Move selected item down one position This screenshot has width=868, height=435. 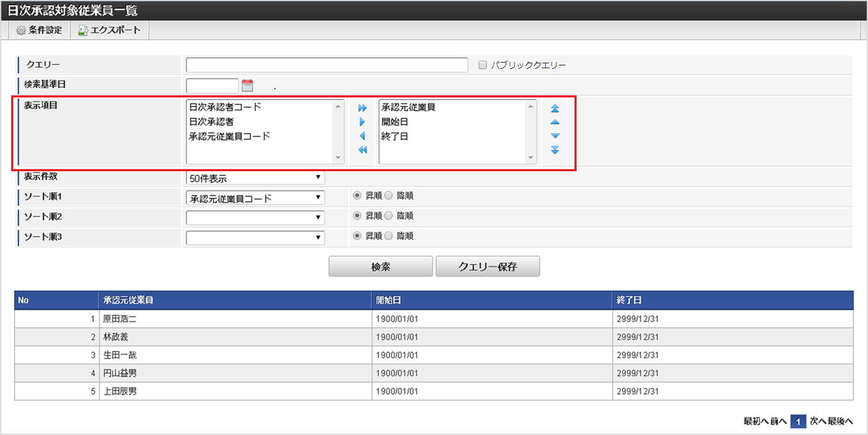pos(554,136)
